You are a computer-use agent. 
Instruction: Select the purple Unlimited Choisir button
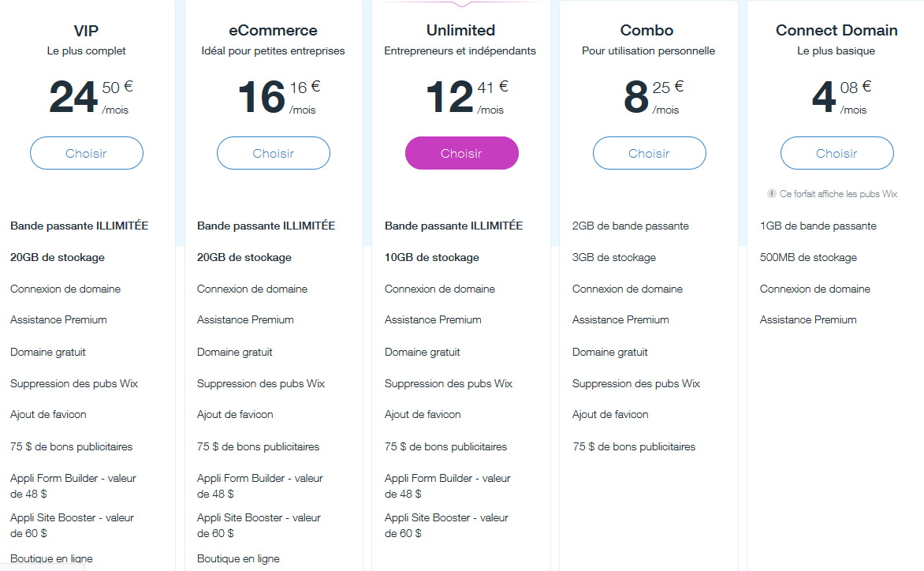461,153
